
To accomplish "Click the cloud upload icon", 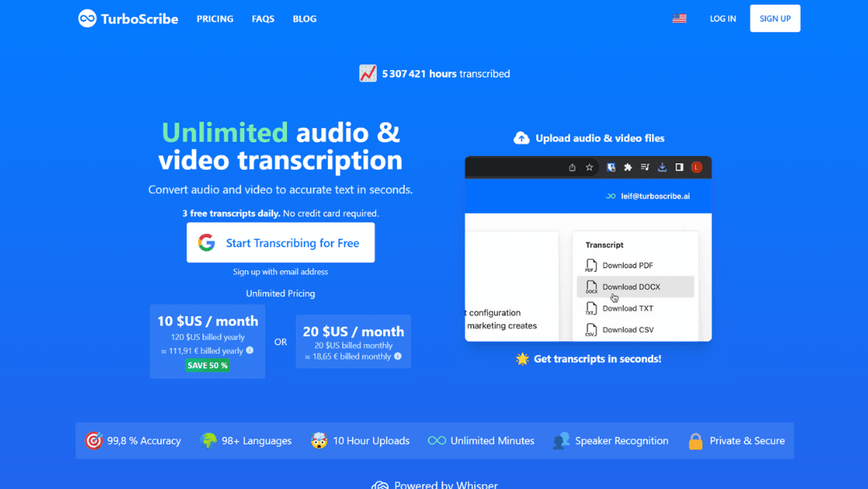I will [522, 138].
